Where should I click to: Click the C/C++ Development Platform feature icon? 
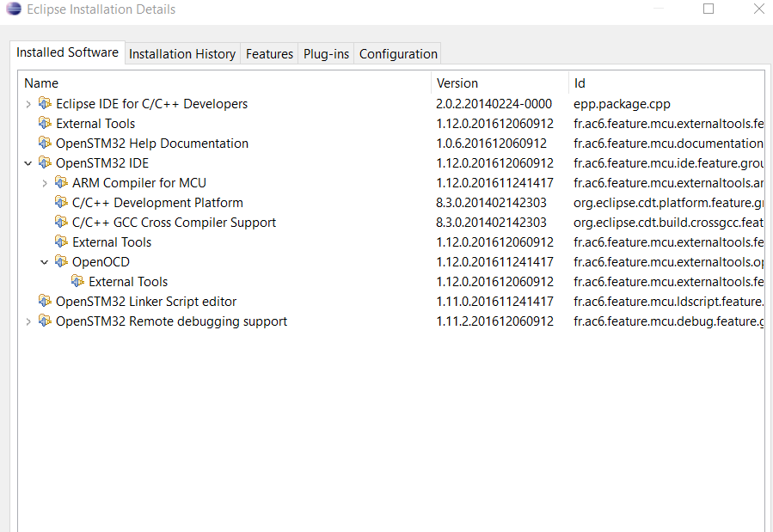(x=61, y=203)
